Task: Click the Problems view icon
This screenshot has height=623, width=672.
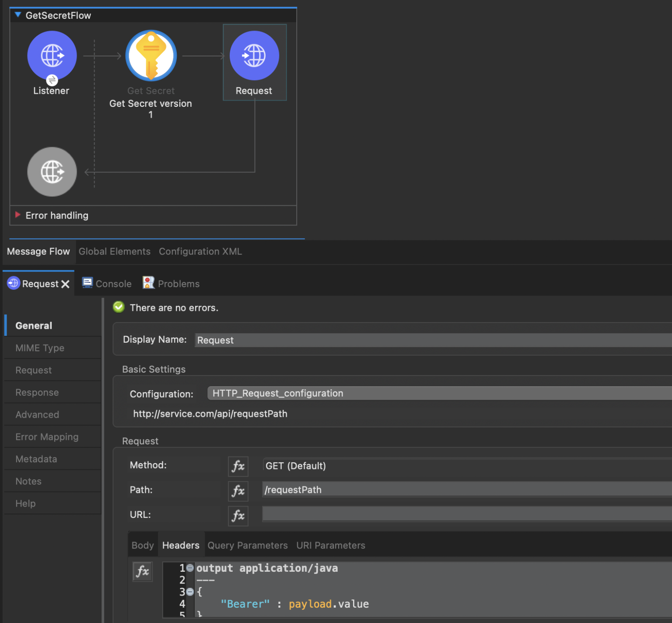Action: [148, 283]
